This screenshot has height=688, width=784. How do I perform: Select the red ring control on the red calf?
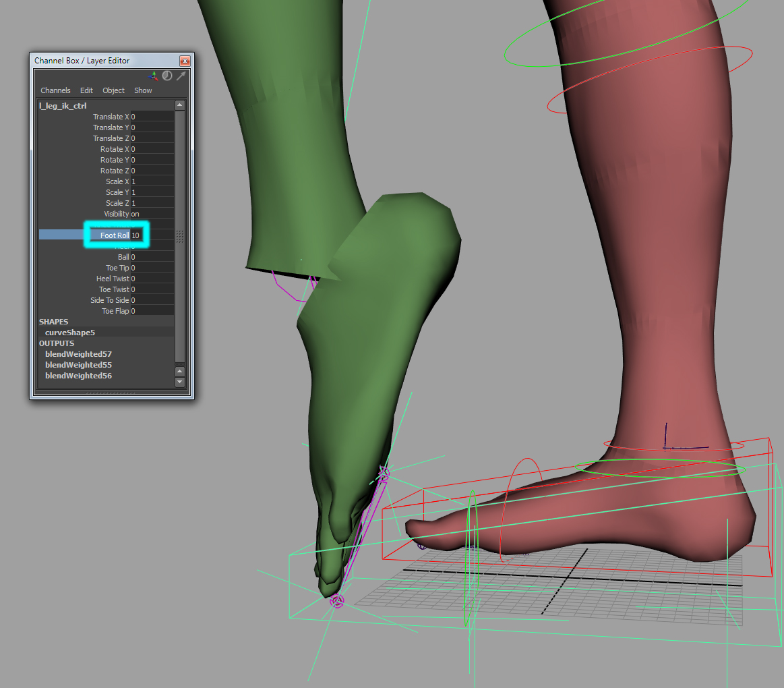650,80
